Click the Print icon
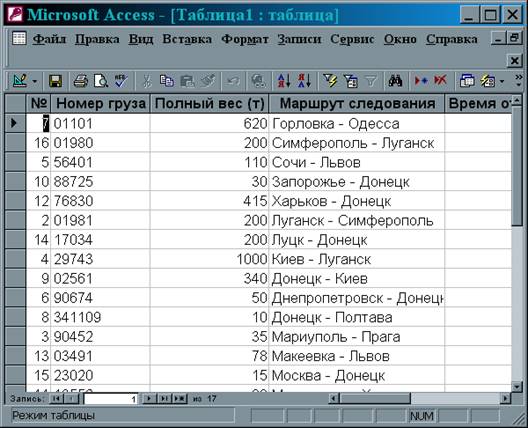The height and width of the screenshot is (428, 528). 80,81
